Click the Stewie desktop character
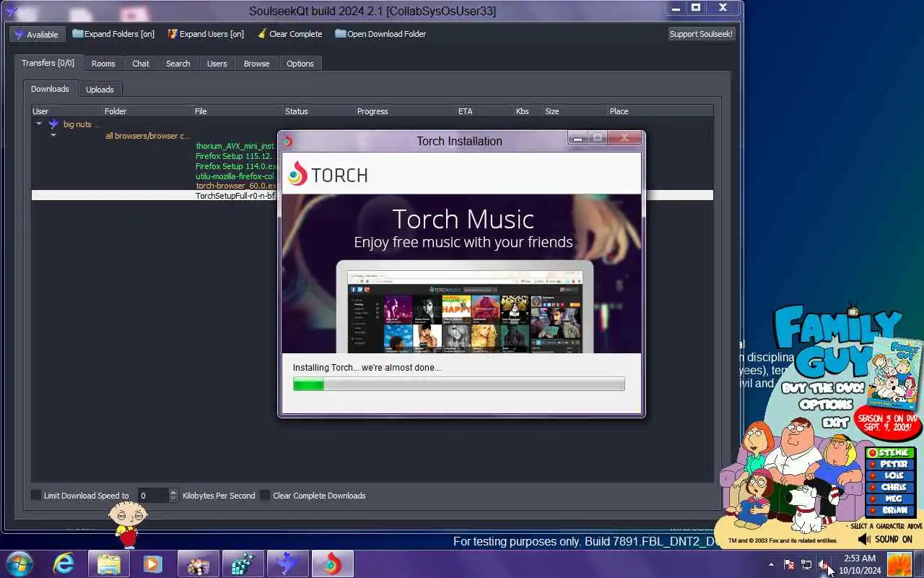The width and height of the screenshot is (924, 578). [128, 524]
